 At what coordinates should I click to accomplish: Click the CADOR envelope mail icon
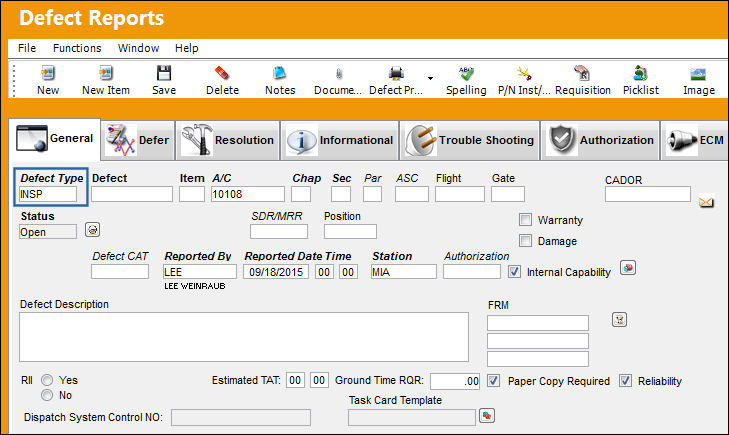click(706, 202)
